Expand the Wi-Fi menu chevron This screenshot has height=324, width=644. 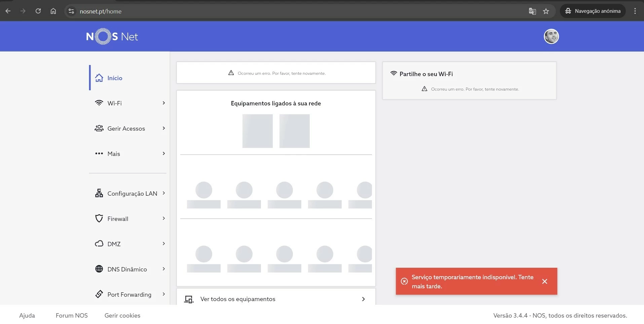(x=164, y=103)
